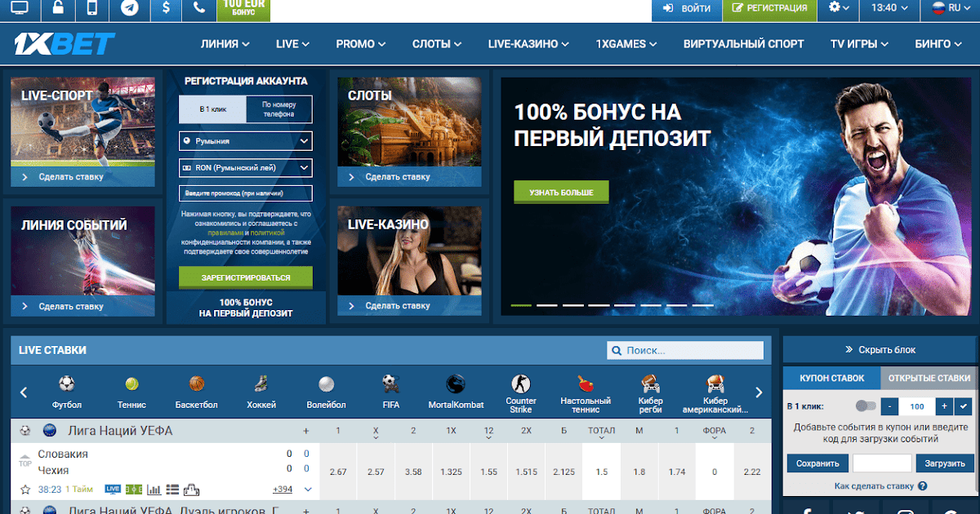Decrease one-click stake with minus button

pos(890,405)
